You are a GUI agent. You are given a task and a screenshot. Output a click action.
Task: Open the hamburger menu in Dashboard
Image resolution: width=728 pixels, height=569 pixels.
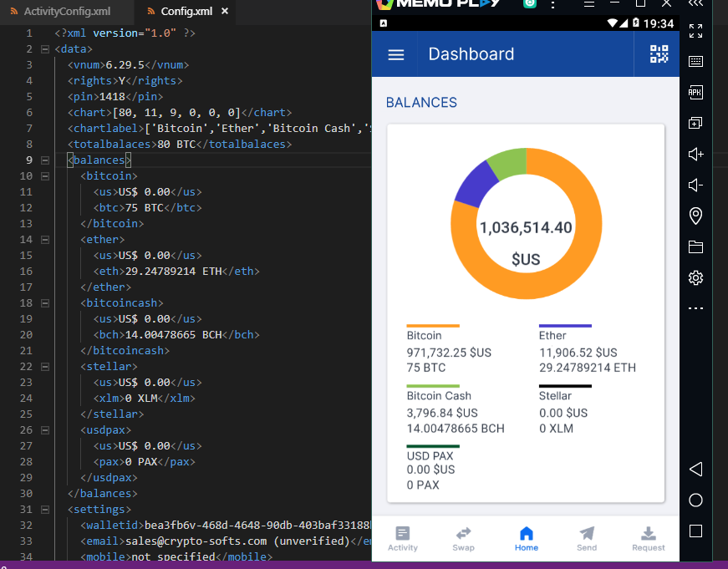[396, 54]
